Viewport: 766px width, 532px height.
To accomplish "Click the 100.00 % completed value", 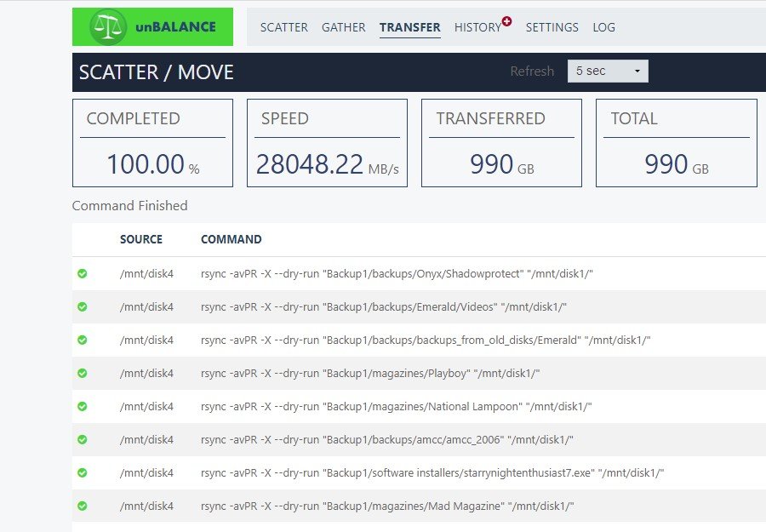I will (153, 164).
